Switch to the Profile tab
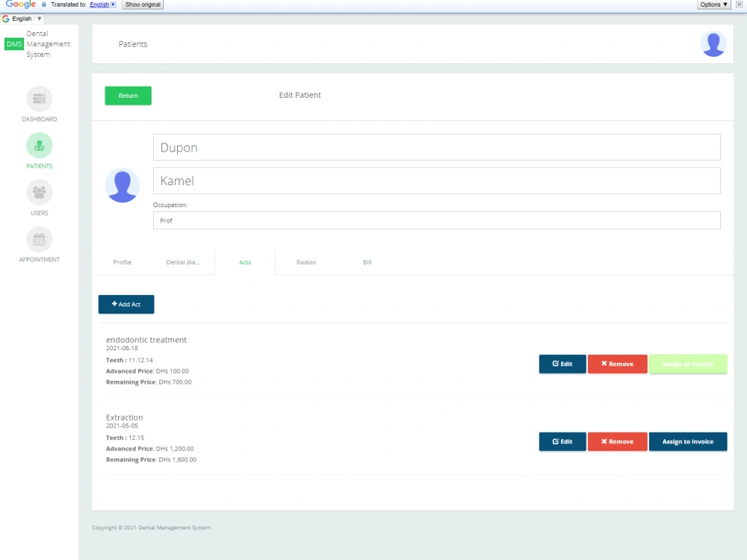Screen dimensions: 747x560 click(x=122, y=262)
